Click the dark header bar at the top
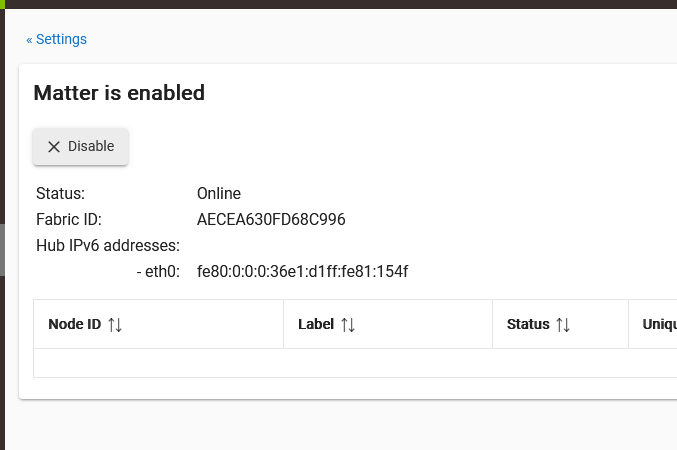Viewport: 677px width, 450px height. (340, 4)
